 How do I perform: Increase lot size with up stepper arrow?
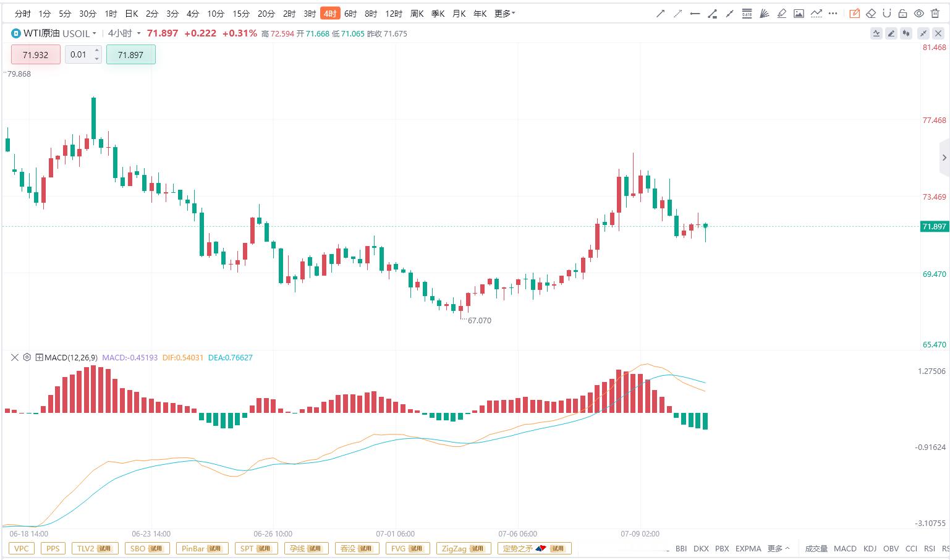(x=97, y=51)
